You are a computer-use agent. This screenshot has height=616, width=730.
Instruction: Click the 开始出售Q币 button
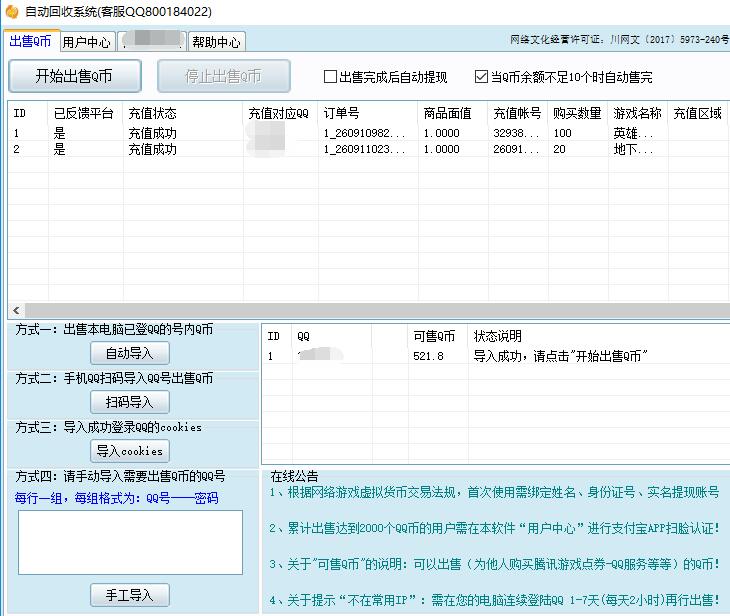pyautogui.click(x=74, y=76)
